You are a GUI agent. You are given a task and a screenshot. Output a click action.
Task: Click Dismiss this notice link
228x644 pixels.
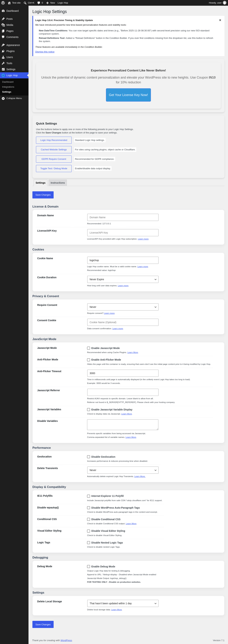(x=45, y=52)
